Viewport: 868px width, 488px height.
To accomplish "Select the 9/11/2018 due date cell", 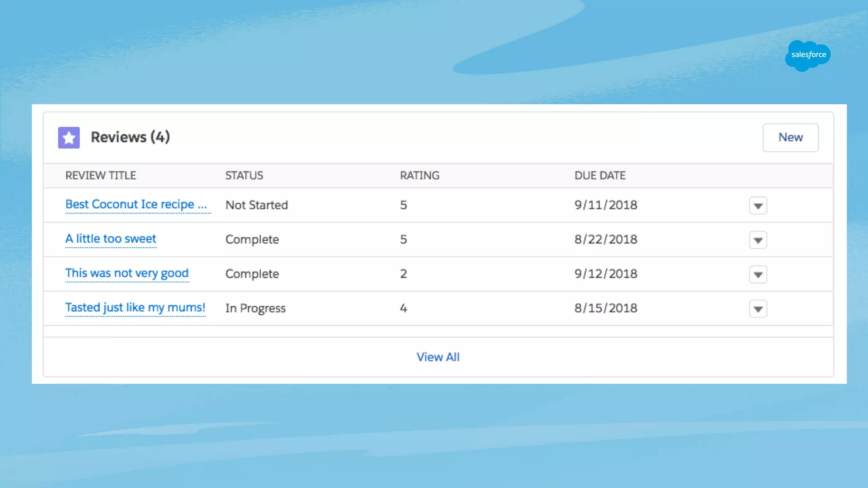I will tap(606, 205).
